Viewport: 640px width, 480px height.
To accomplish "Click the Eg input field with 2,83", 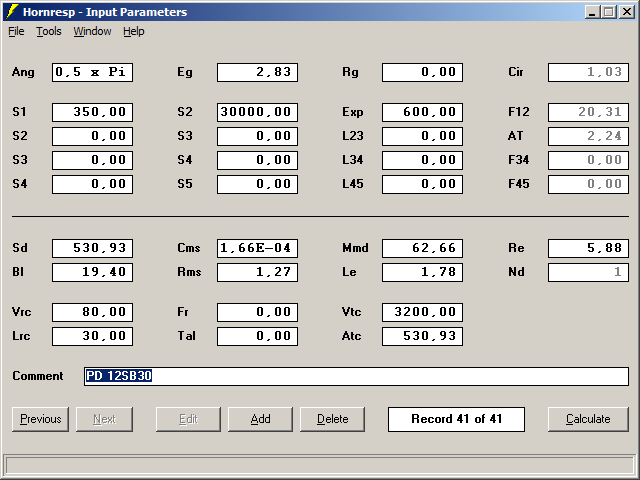I will click(x=257, y=72).
